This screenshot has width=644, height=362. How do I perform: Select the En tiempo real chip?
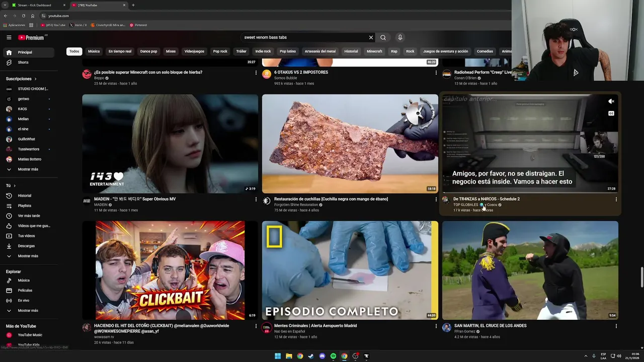(x=120, y=51)
